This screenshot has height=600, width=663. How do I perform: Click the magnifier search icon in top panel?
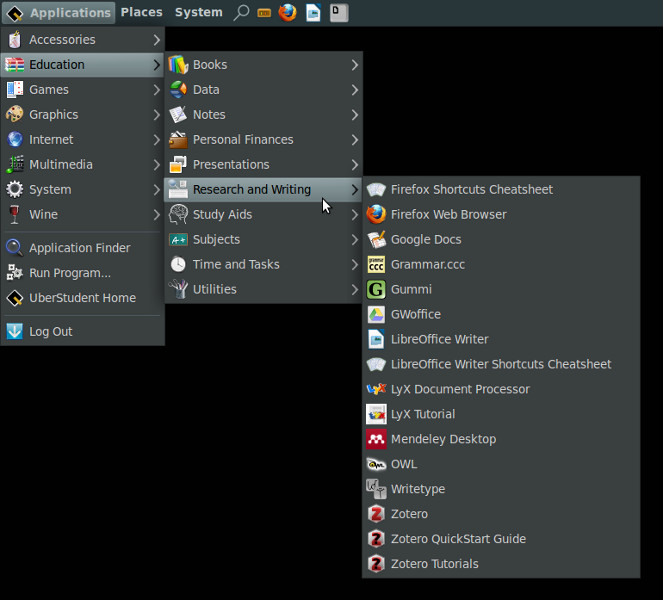[x=241, y=13]
